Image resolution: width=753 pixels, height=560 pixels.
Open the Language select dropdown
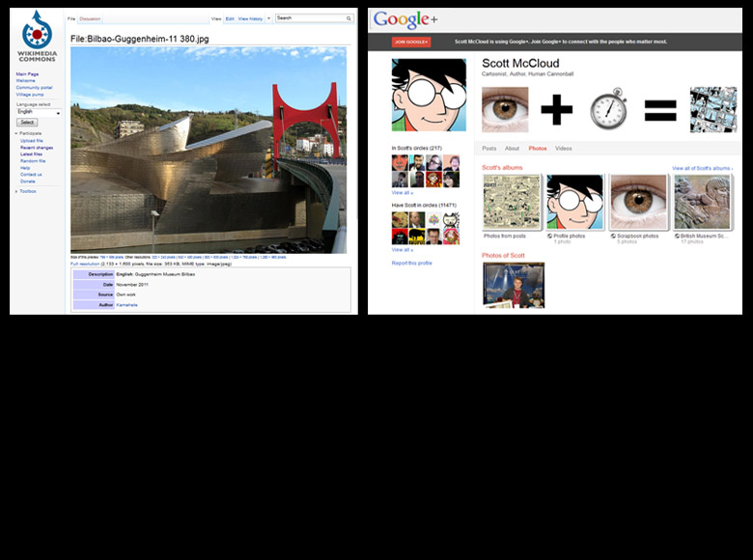point(39,113)
